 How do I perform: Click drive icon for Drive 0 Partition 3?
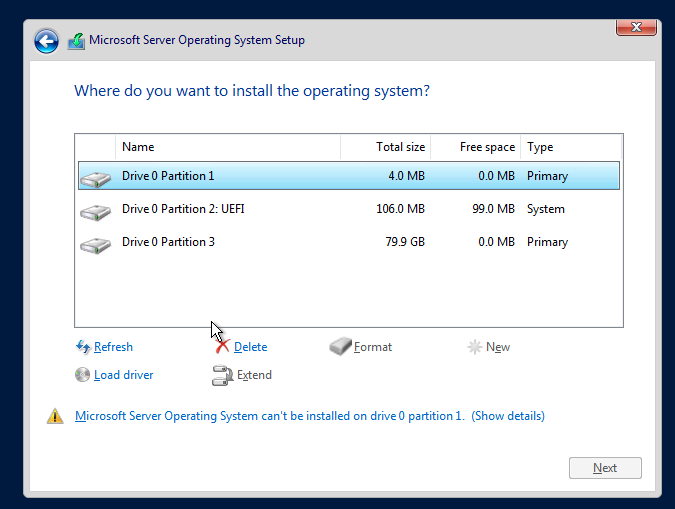tap(95, 245)
